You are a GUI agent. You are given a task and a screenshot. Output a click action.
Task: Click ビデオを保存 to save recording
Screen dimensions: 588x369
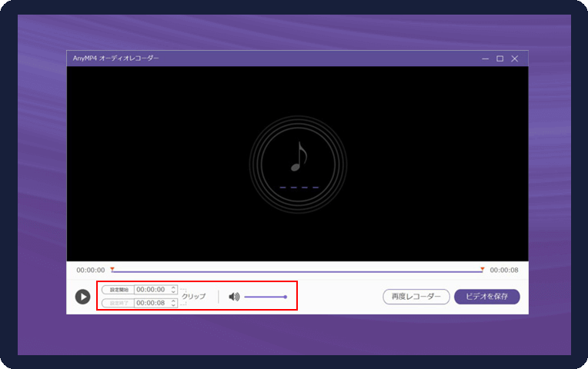pos(486,297)
